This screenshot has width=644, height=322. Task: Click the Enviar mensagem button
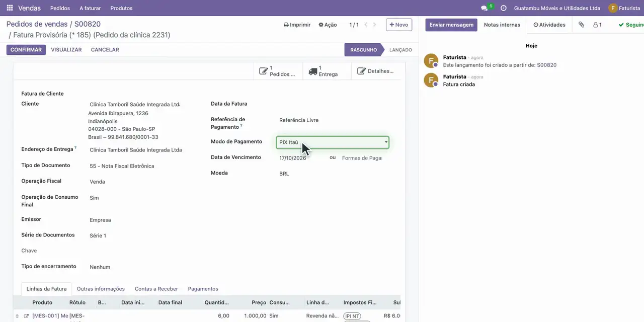[x=451, y=25]
